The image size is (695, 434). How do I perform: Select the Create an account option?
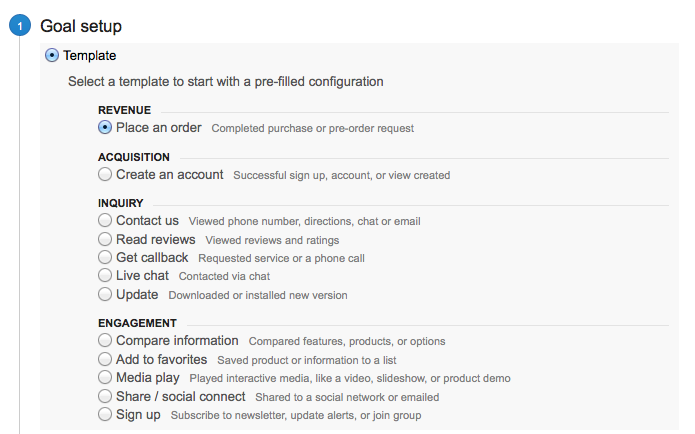pos(105,174)
